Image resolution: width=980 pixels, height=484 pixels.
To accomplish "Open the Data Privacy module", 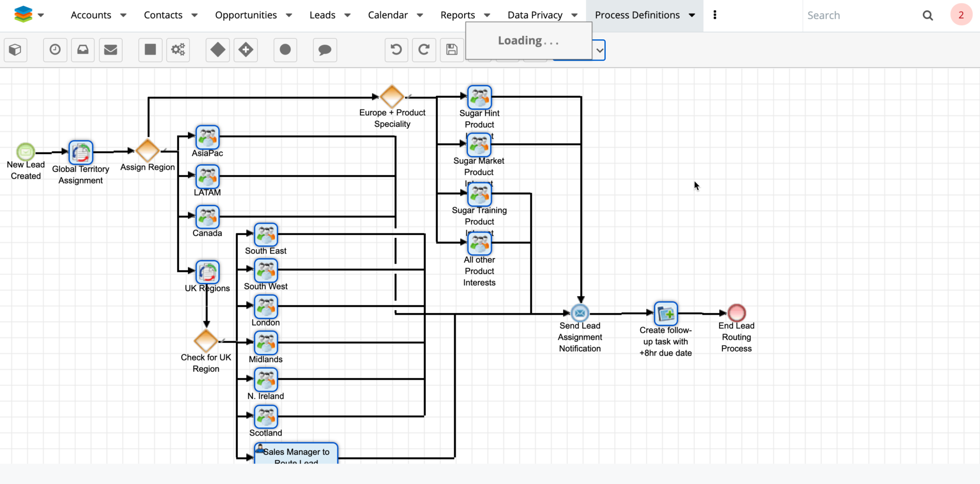I will pos(535,15).
